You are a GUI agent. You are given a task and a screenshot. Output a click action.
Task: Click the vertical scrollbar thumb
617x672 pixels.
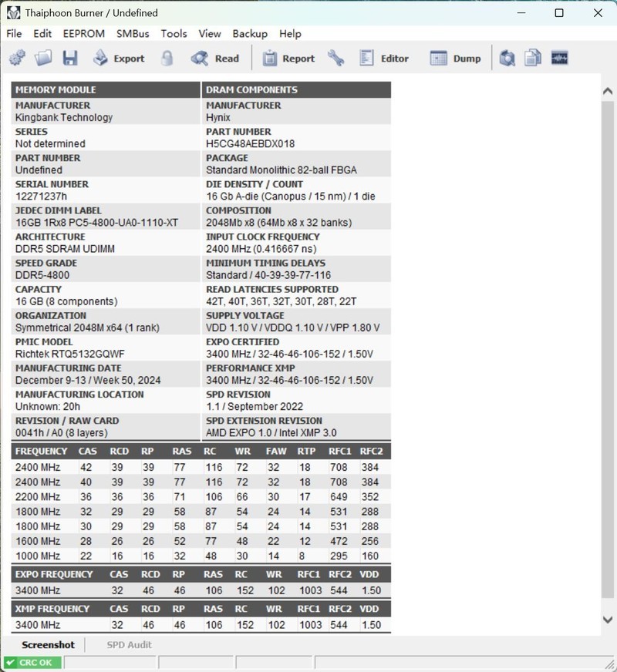tap(608, 349)
